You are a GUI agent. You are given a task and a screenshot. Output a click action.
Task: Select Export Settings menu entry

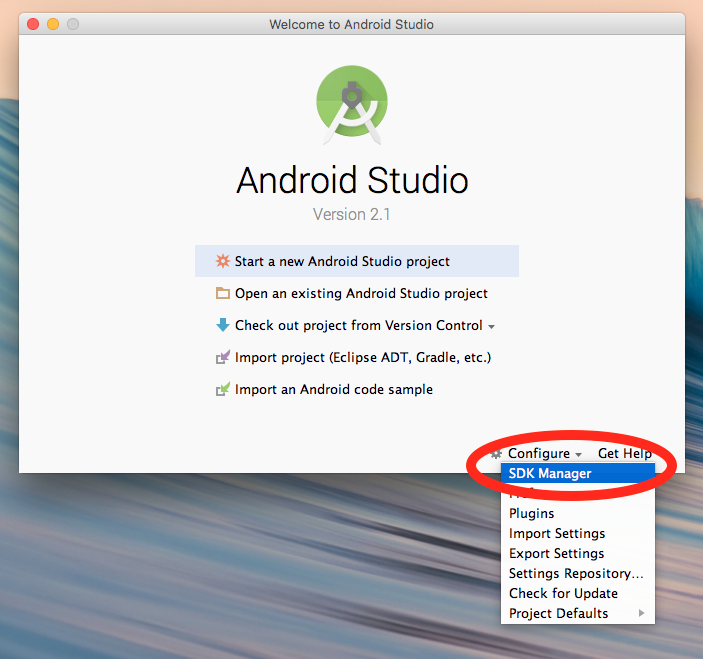coord(556,553)
